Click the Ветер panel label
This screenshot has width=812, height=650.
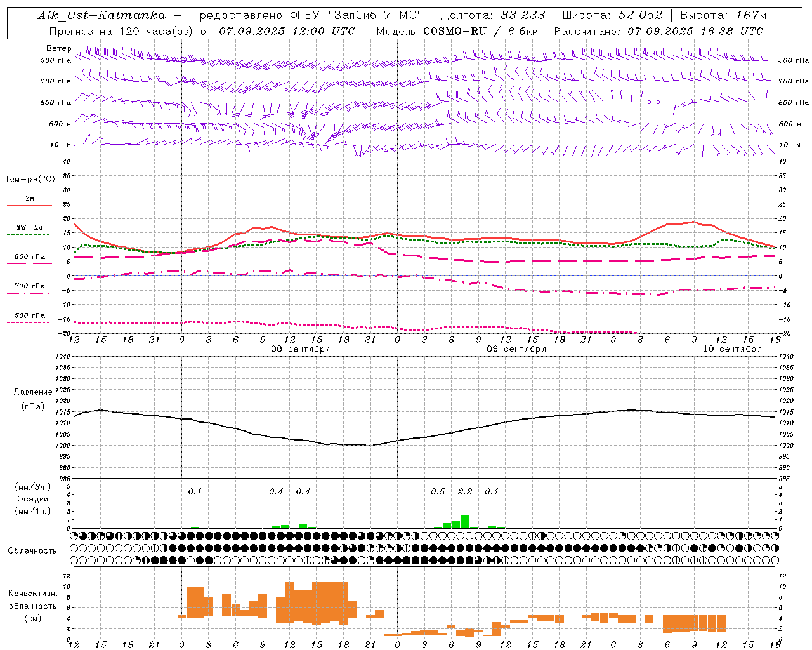pyautogui.click(x=58, y=48)
